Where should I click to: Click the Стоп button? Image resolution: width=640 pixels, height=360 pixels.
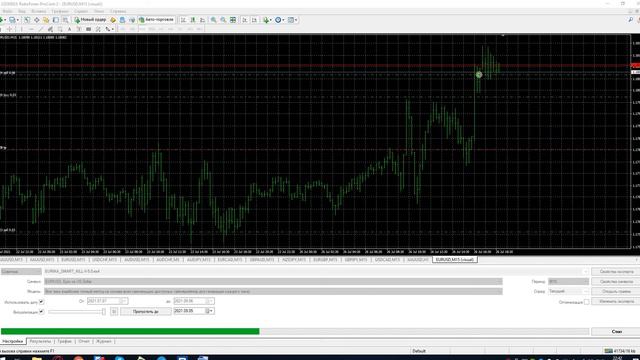pos(616,331)
